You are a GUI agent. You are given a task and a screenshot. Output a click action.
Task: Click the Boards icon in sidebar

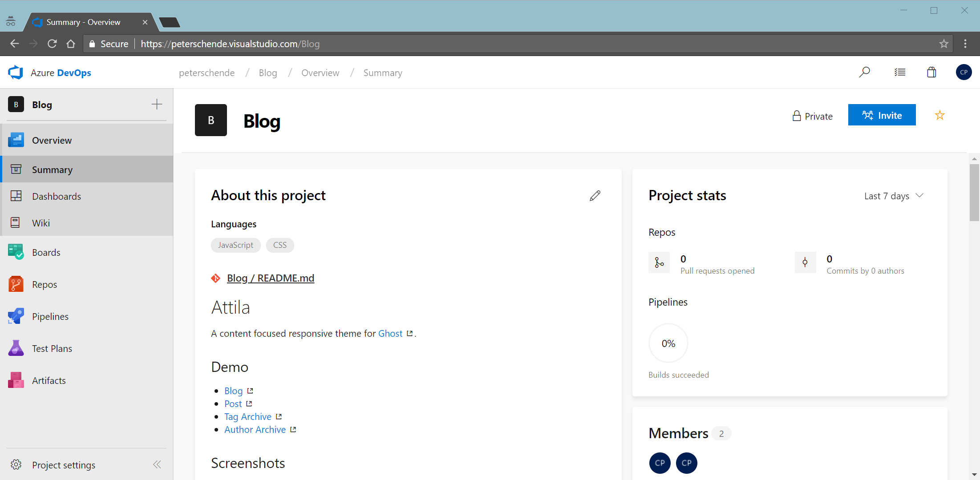click(16, 252)
